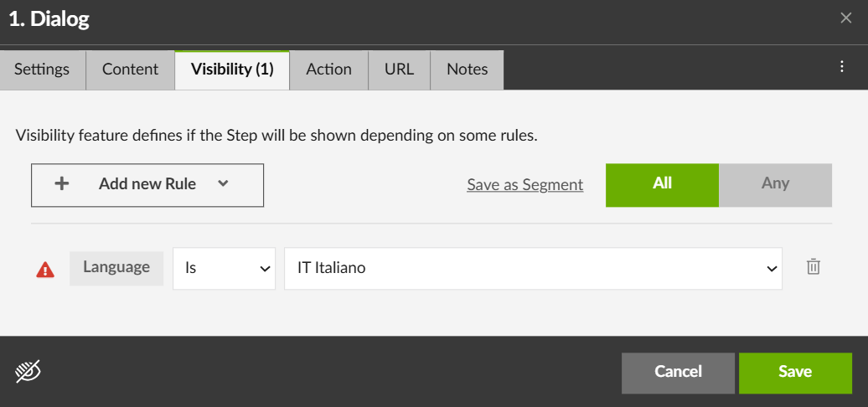Click the Save as Segment link

point(524,185)
